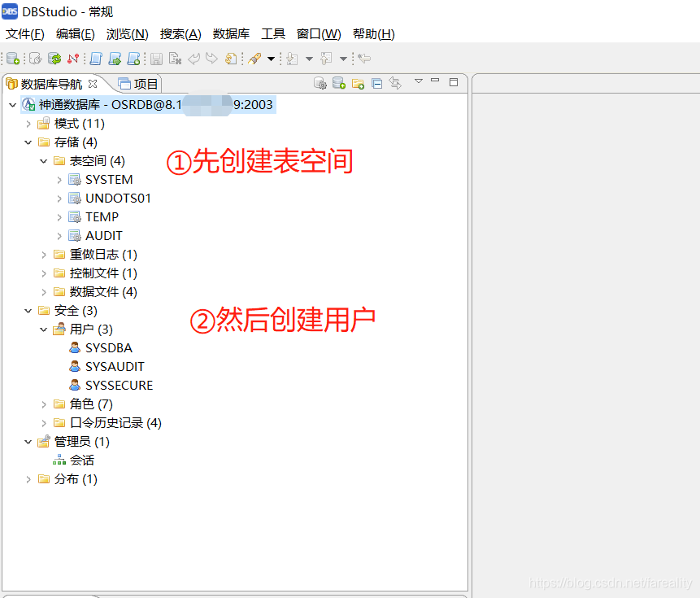Close the 数据库导航 tab
Viewport: 700px width, 598px height.
pyautogui.click(x=93, y=84)
